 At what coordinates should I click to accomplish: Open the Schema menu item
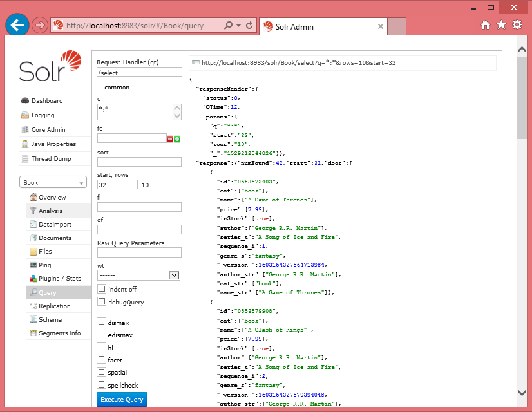pos(50,319)
